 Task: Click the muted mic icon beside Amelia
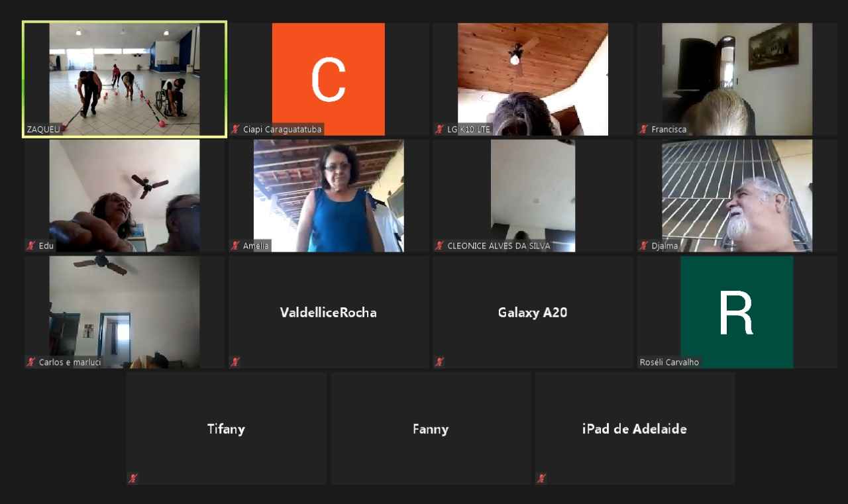(x=235, y=246)
